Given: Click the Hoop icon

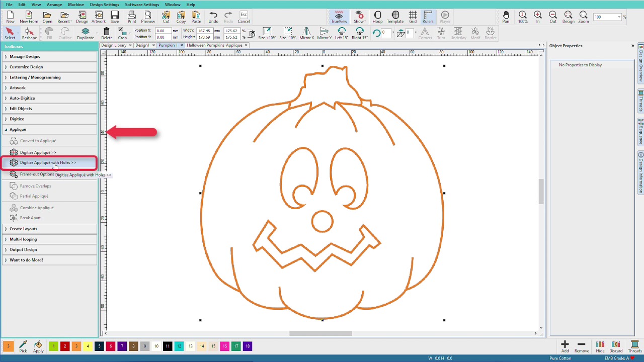Looking at the screenshot, I should click(x=377, y=17).
